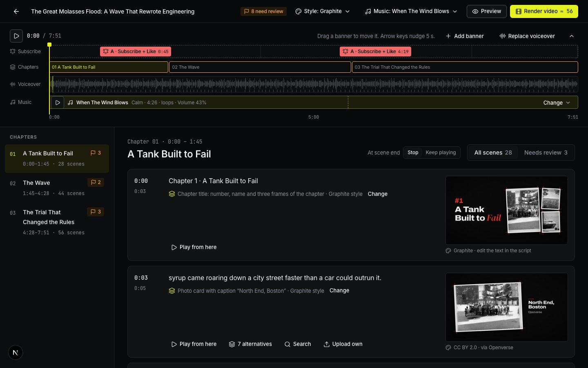Click Change for the North End photo card
The width and height of the screenshot is (588, 368).
click(339, 291)
